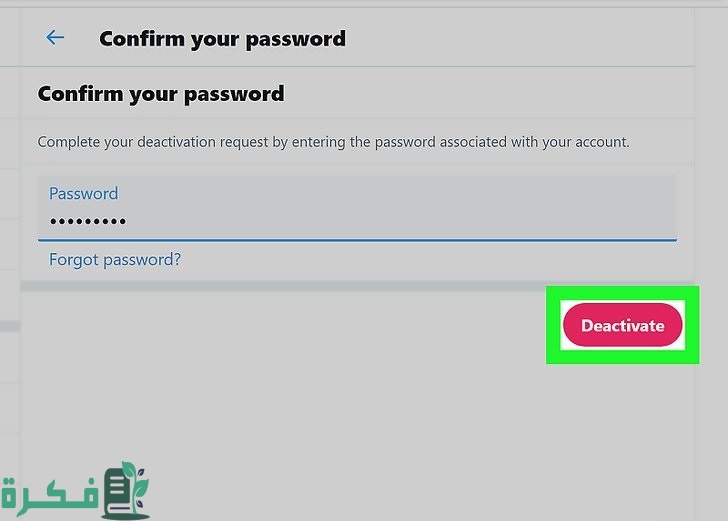Click the blank space left of Deactivate button
The height and width of the screenshot is (521, 728).
300,326
